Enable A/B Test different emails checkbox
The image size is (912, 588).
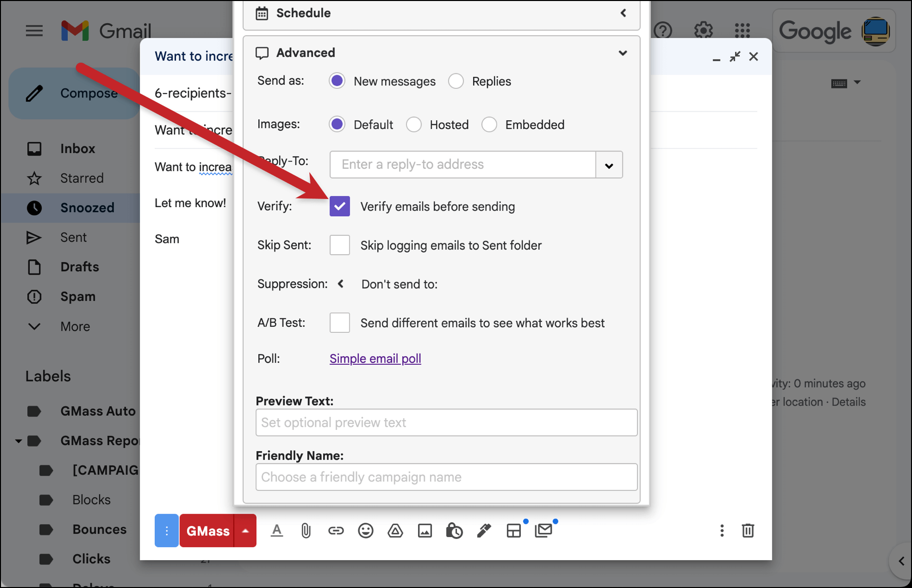(x=340, y=322)
